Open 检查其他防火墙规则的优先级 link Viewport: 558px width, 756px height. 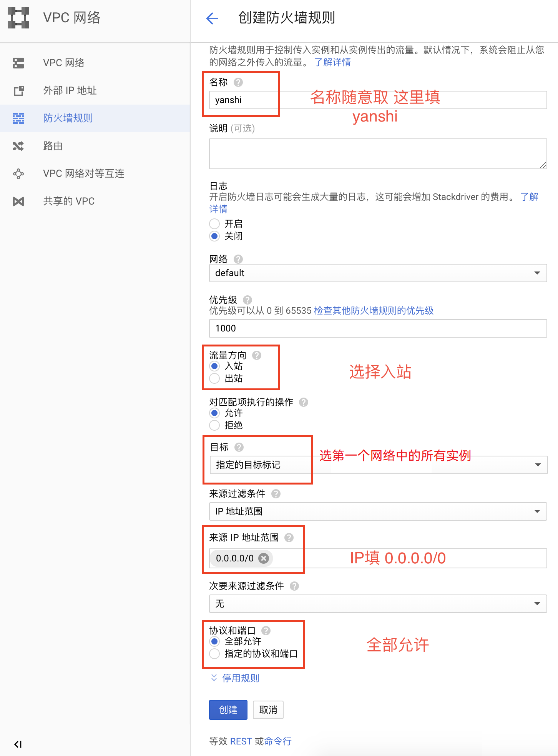pos(374,311)
